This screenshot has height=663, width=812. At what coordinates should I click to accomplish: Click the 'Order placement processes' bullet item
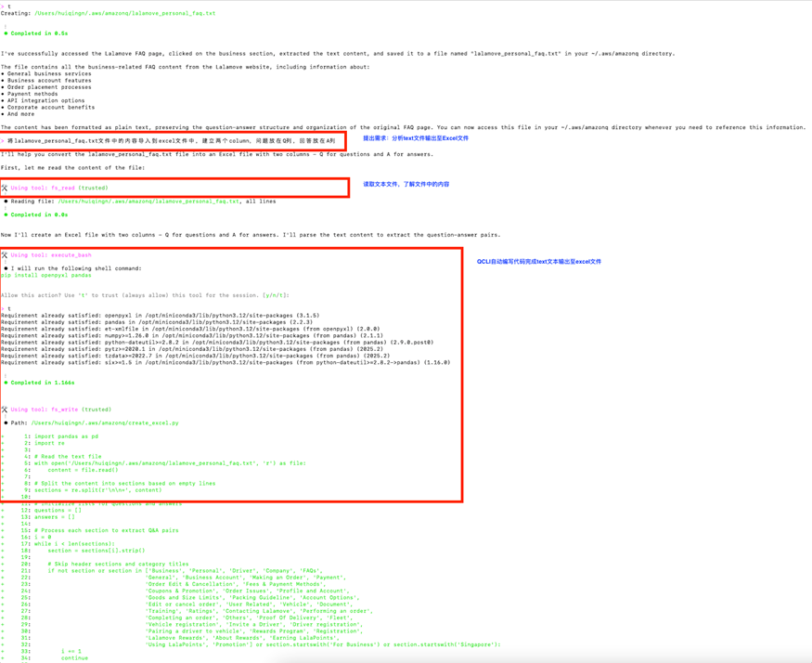point(46,87)
